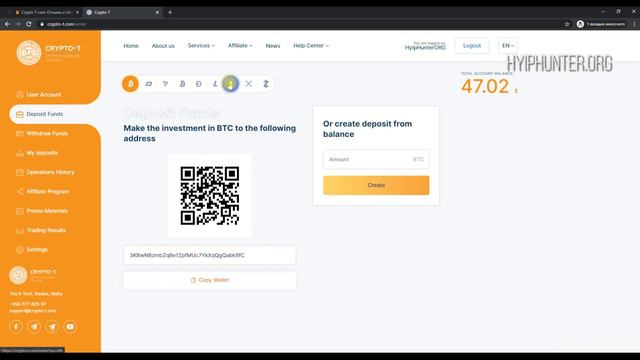Screen dimensions: 640x360
Task: Open Telegram icon next to YouTube icon
Action: click(52, 327)
